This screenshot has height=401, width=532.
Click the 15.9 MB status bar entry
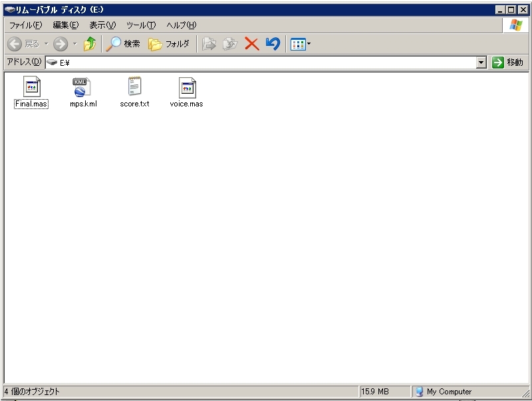pyautogui.click(x=375, y=392)
